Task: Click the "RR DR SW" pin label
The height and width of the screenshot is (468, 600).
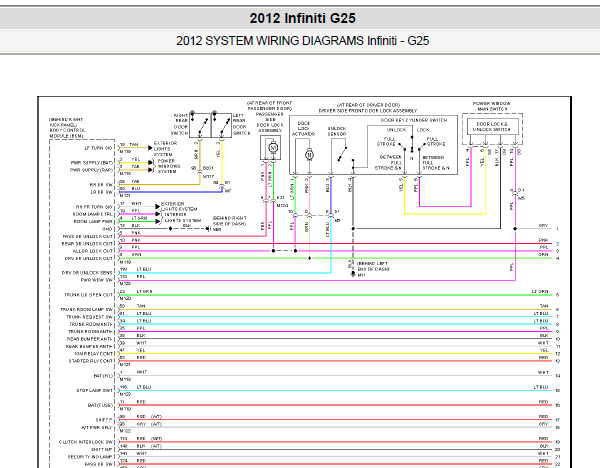Action: (x=101, y=185)
